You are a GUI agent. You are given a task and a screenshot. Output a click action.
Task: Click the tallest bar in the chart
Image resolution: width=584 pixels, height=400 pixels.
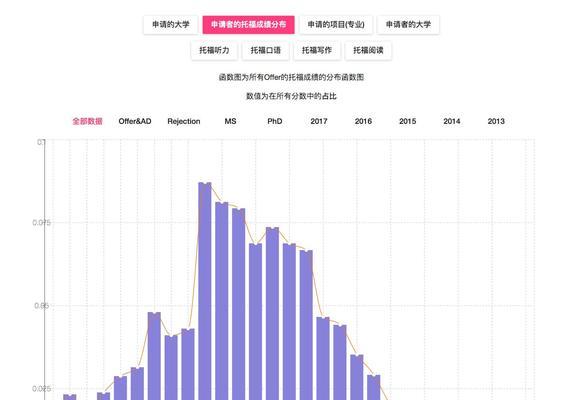coord(205,291)
